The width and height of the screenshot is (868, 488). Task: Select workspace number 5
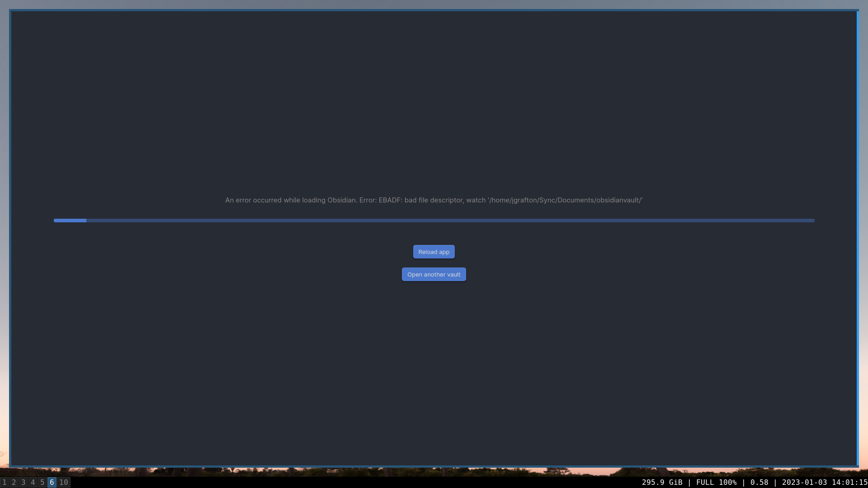click(x=42, y=482)
